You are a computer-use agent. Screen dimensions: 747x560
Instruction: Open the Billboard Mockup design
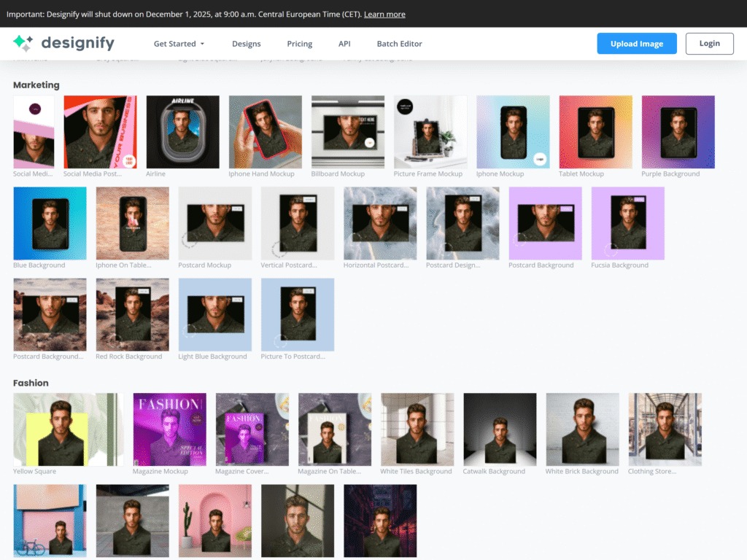pyautogui.click(x=348, y=131)
